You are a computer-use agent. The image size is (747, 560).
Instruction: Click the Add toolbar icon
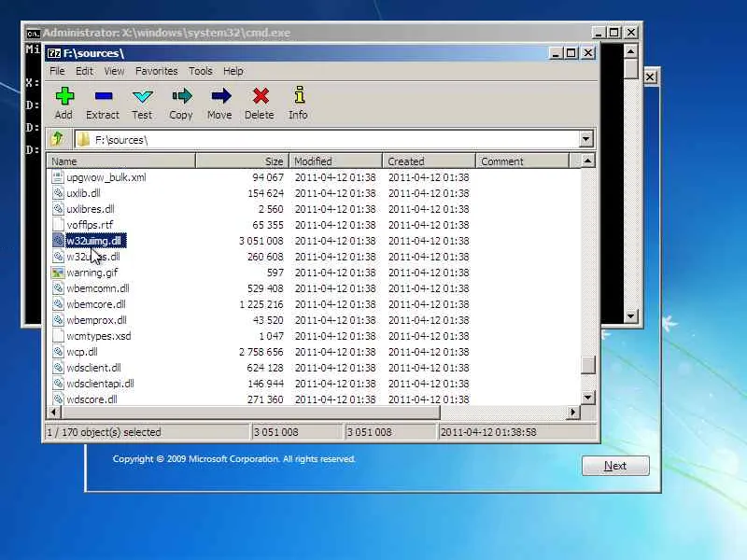(64, 97)
